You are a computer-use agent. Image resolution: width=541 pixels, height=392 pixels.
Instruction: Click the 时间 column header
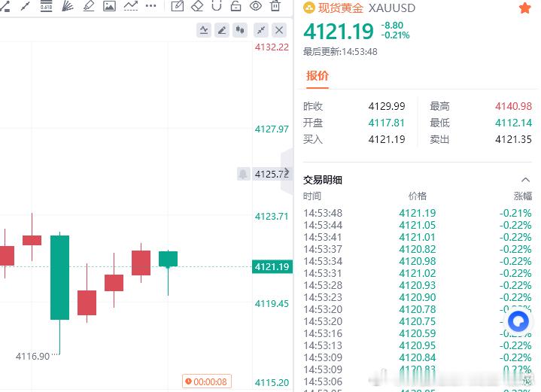point(312,196)
